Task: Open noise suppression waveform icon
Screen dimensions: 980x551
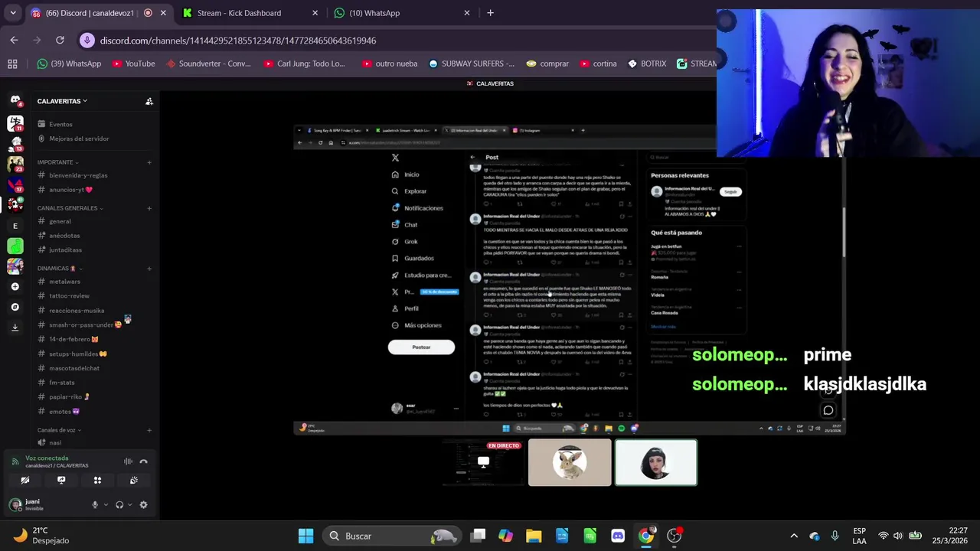Action: pyautogui.click(x=128, y=461)
